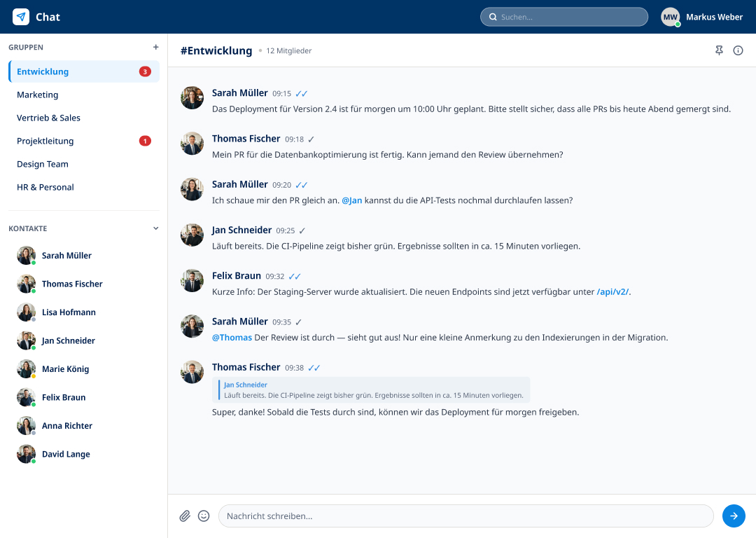Click the GRUPPEN section header
The height and width of the screenshot is (538, 756).
tap(26, 48)
